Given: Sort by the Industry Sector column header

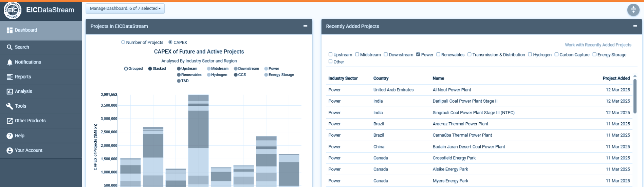Looking at the screenshot, I should 343,78.
